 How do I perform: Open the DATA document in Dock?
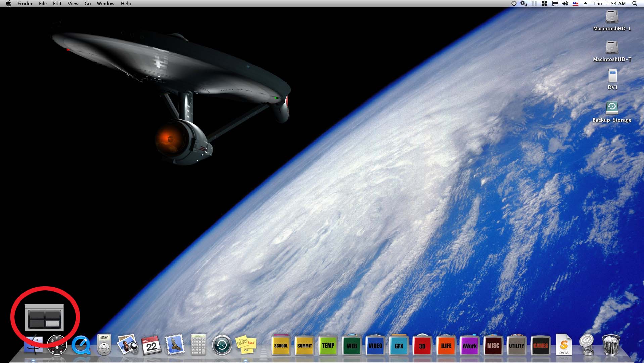click(564, 345)
